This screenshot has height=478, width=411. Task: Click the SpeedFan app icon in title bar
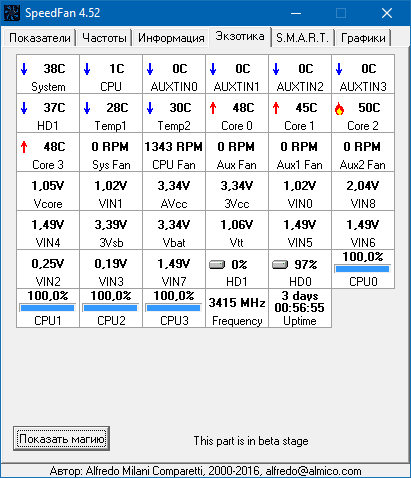click(x=12, y=13)
